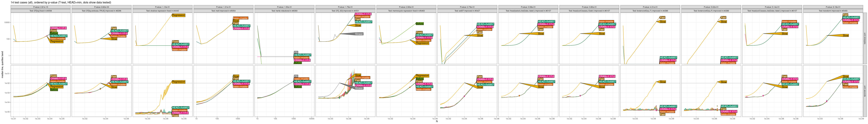Select the 'Test: DT[by] fixed in #4558' panel header
Screen dimensions: 868x124
[x=40, y=11]
